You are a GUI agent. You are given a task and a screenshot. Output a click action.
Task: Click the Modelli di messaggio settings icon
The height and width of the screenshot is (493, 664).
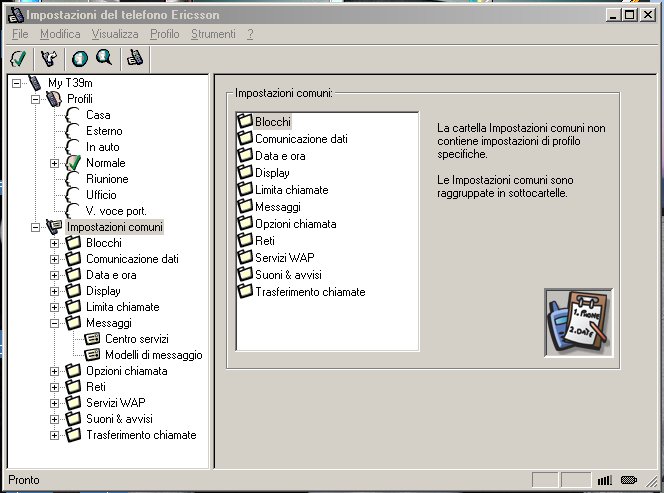(x=92, y=355)
